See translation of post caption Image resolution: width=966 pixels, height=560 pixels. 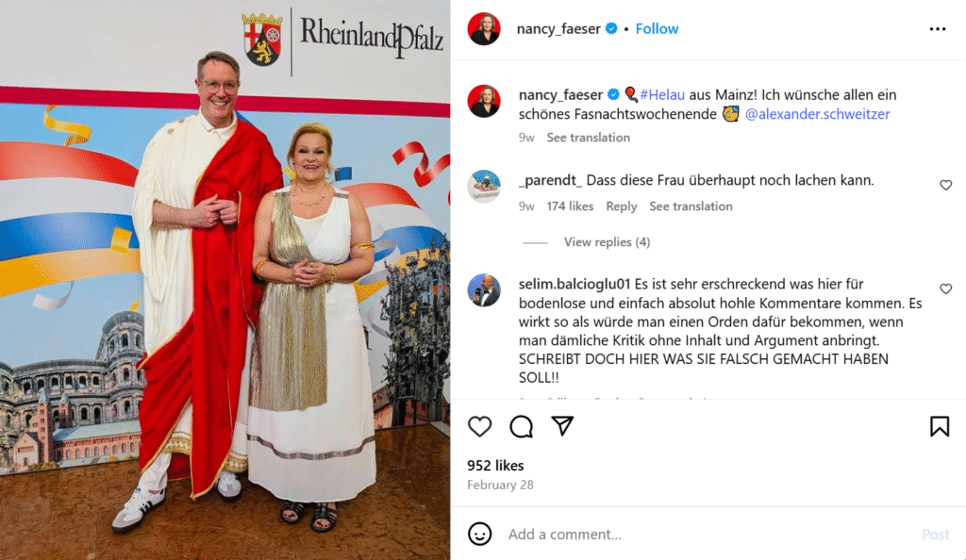pos(589,138)
